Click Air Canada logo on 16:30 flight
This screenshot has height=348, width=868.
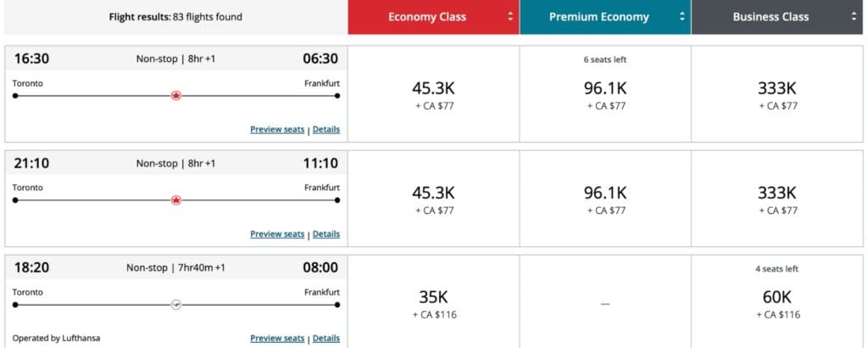pos(176,96)
